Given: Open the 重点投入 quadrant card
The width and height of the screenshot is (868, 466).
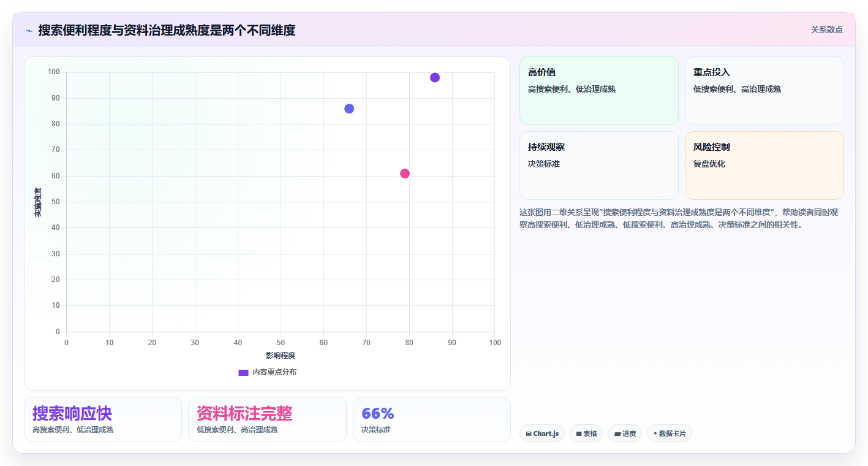Looking at the screenshot, I should pyautogui.click(x=764, y=91).
